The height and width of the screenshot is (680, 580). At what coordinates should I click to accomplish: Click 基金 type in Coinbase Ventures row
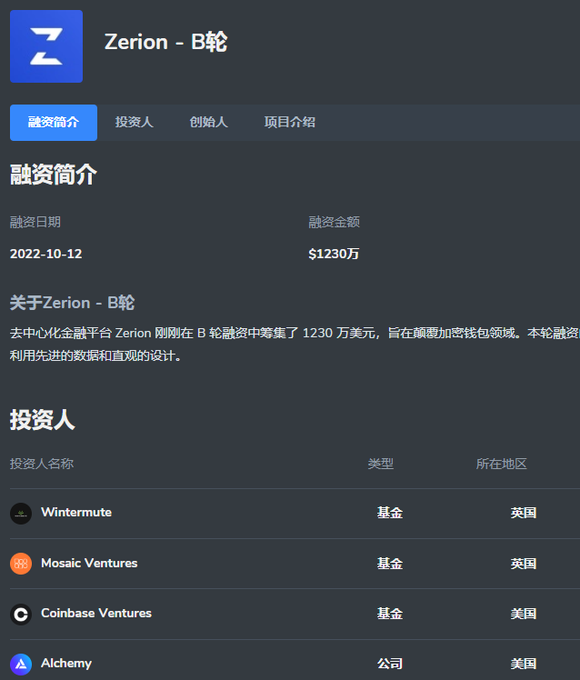click(390, 613)
